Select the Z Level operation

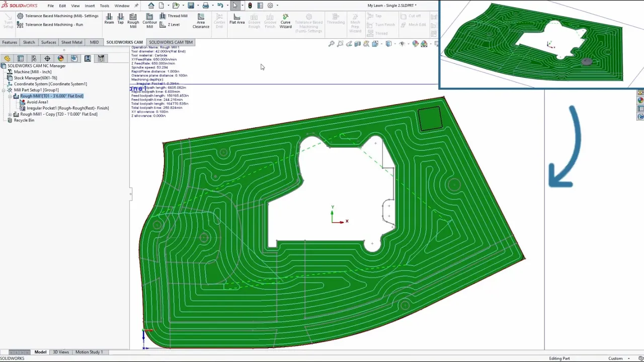pos(170,24)
